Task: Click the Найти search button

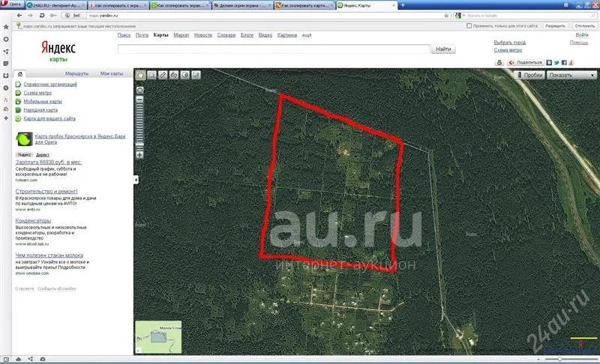Action: pyautogui.click(x=443, y=49)
